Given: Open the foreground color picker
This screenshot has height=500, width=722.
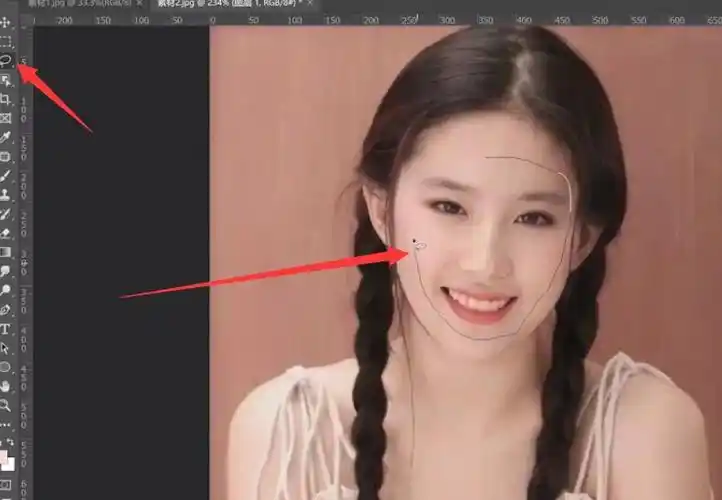Looking at the screenshot, I should point(3,456).
